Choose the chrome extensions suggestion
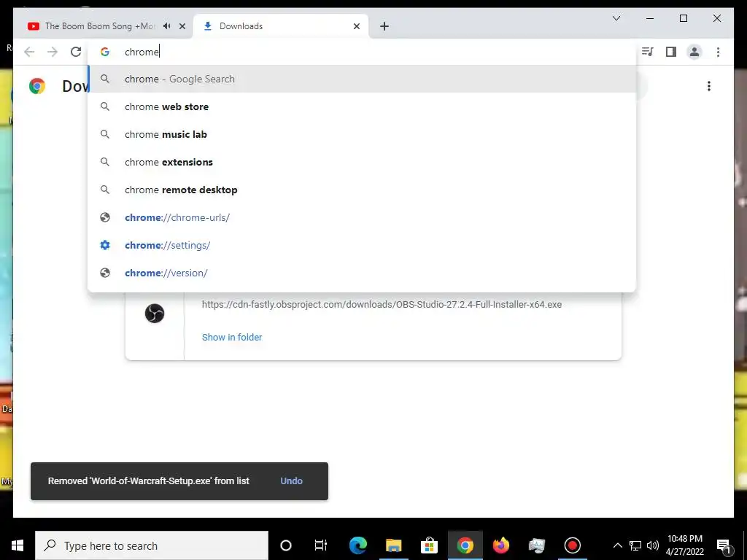747x560 pixels. click(x=362, y=162)
